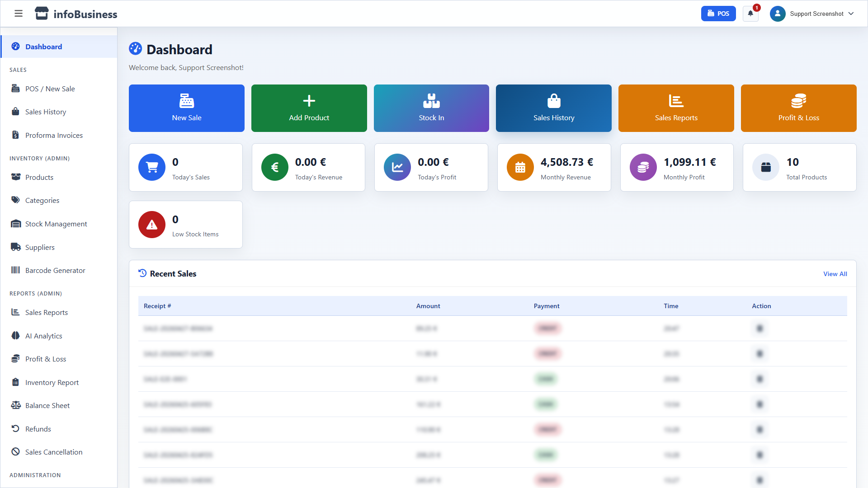The width and height of the screenshot is (868, 488).
Task: Click the user avatar icon
Action: (778, 14)
